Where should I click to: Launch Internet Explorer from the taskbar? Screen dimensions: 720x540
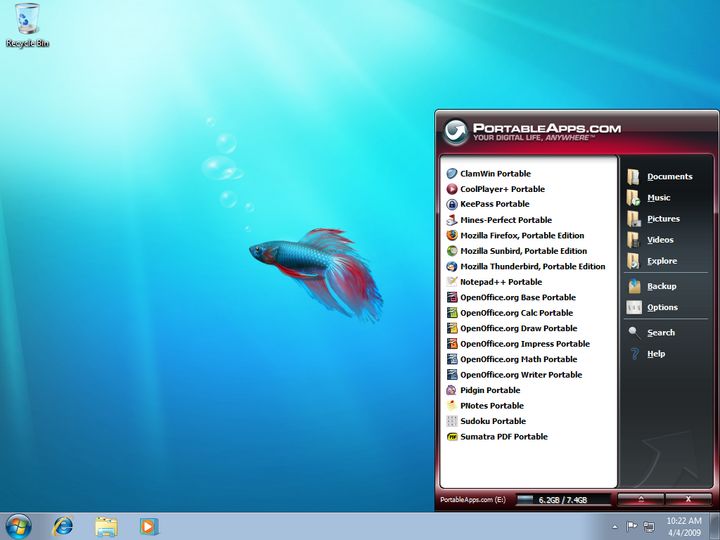[63, 526]
